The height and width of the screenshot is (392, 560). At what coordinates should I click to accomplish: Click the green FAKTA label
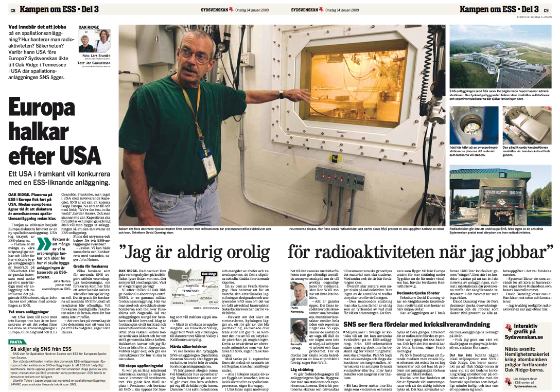[16, 342]
